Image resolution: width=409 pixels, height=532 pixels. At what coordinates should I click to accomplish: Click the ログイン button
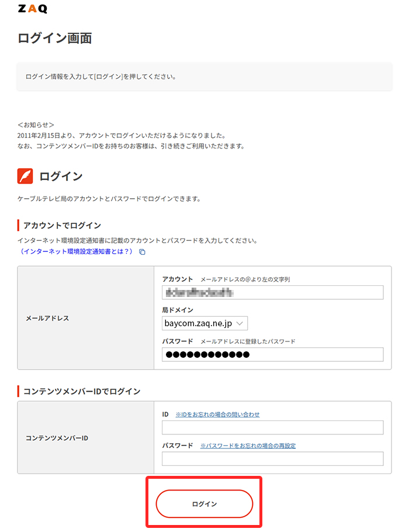coord(204,504)
